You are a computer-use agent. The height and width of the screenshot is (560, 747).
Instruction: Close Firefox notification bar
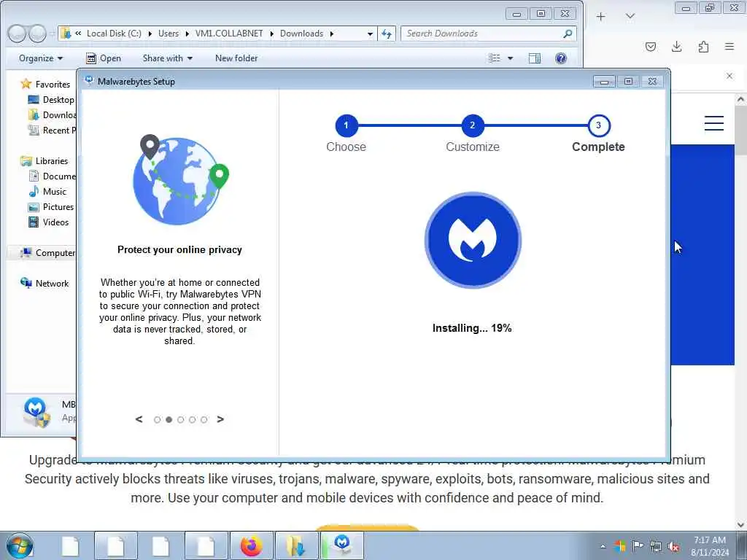pos(729,76)
